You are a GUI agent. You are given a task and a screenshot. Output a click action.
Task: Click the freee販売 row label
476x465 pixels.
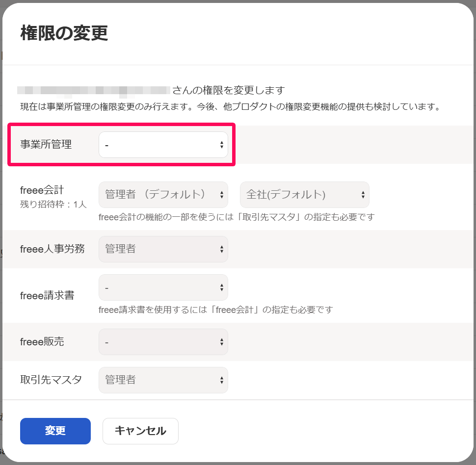[42, 342]
